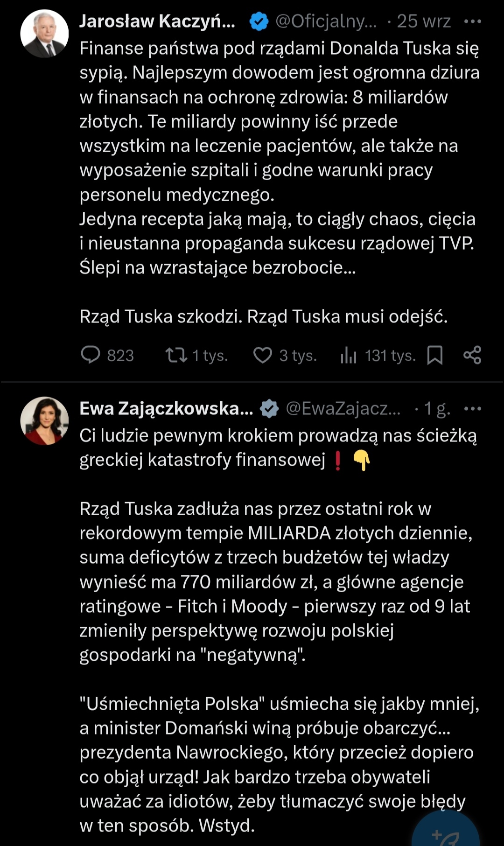Open the @EwaZajacz handle link

pyautogui.click(x=343, y=409)
